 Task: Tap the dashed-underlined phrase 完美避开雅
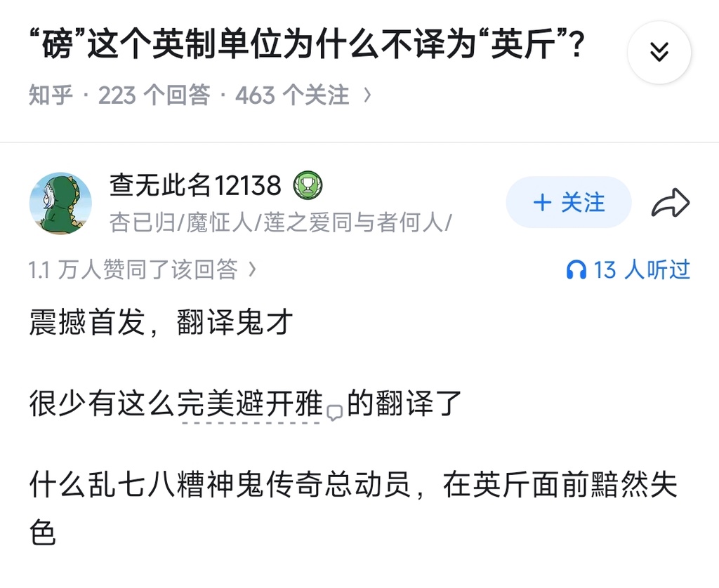pos(249,405)
